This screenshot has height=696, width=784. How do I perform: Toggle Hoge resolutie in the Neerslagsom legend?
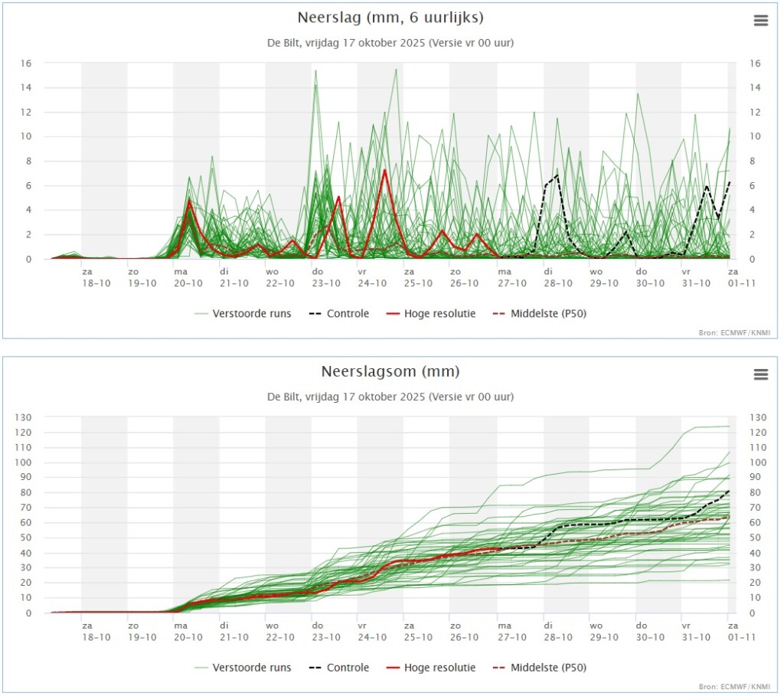(x=431, y=668)
